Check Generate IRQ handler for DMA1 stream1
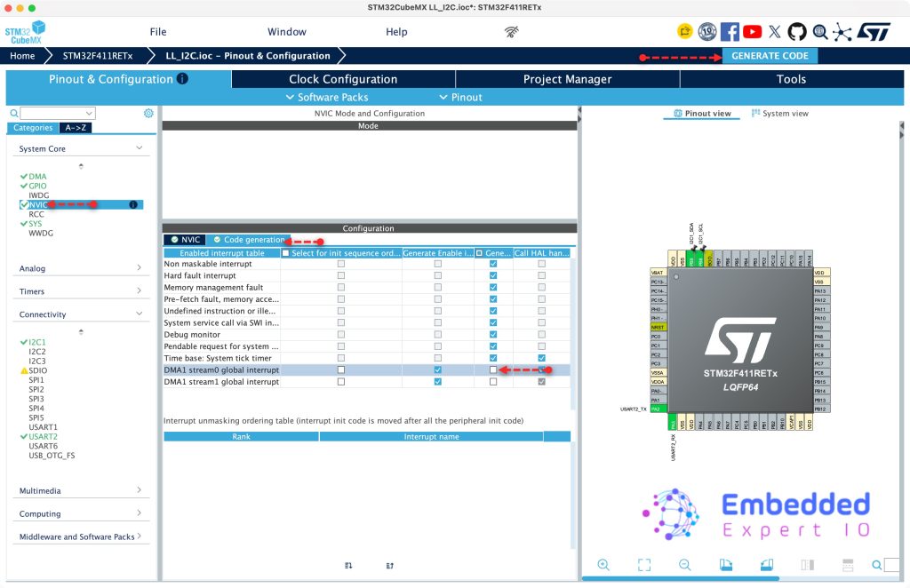Image resolution: width=910 pixels, height=588 pixels. point(492,382)
